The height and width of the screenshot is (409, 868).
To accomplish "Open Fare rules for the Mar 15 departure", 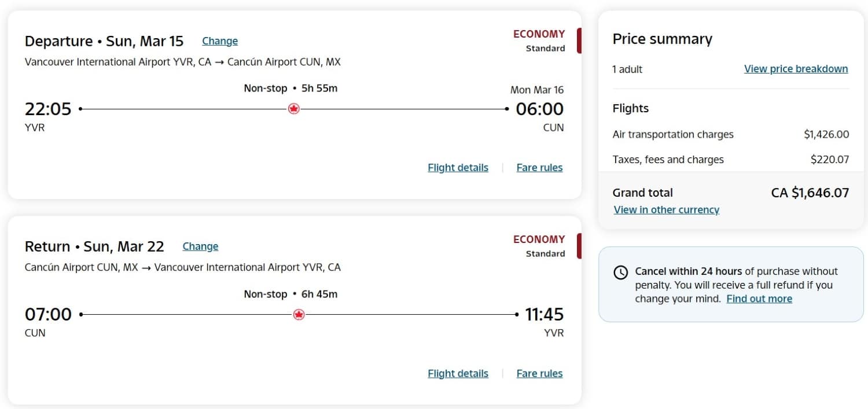I will (x=539, y=167).
